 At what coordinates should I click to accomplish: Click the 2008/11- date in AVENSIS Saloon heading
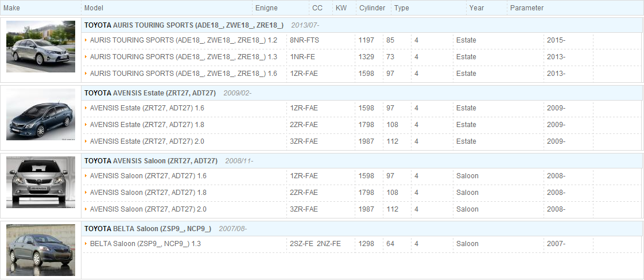[x=239, y=161]
